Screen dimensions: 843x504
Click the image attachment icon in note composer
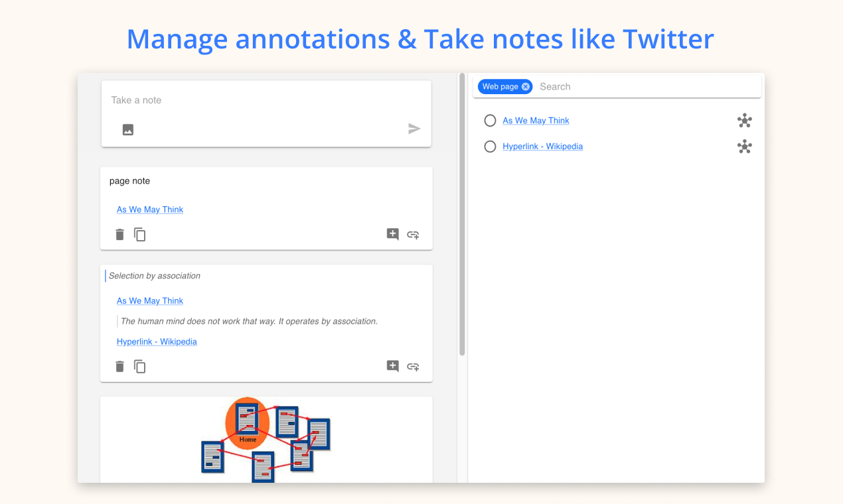[x=128, y=129]
